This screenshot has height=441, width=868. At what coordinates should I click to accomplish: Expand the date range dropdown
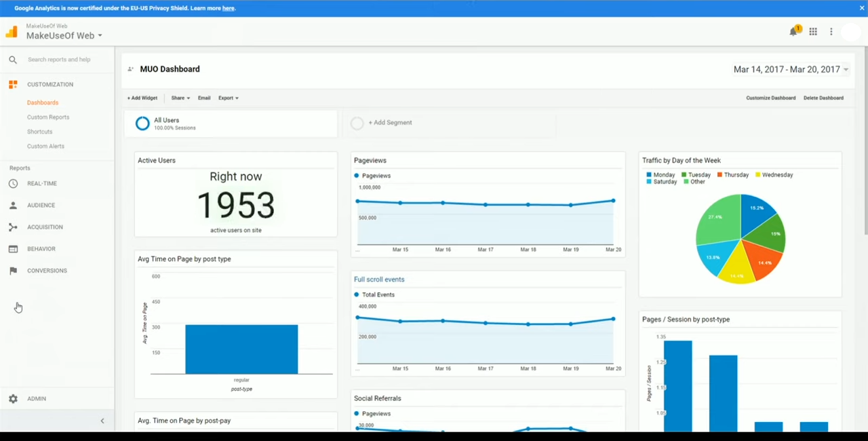click(x=846, y=70)
